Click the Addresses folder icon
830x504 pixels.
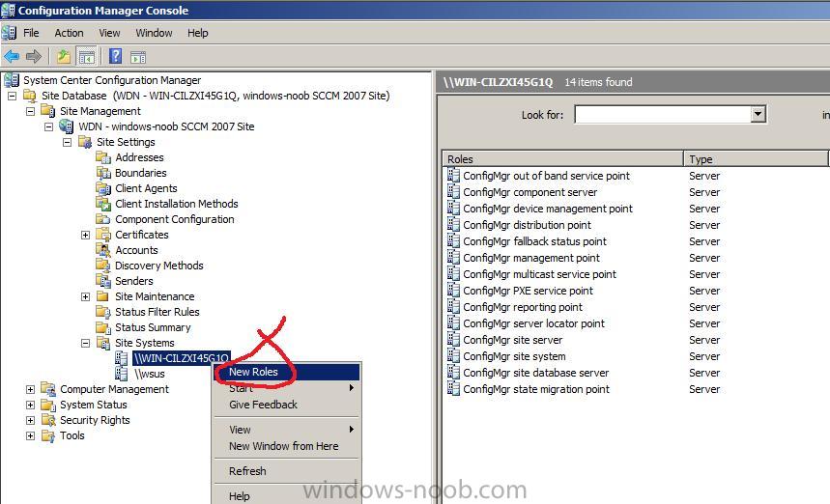click(103, 157)
